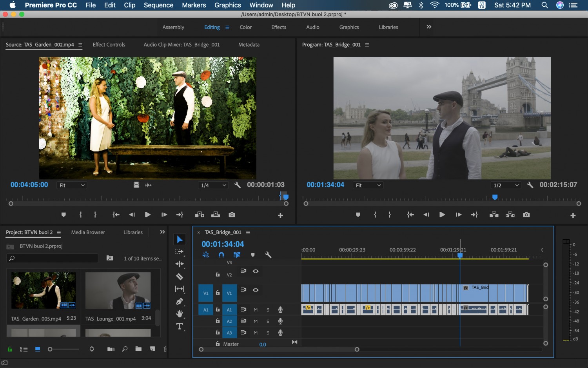Select the Razor tool
This screenshot has height=368, width=588.
(180, 277)
